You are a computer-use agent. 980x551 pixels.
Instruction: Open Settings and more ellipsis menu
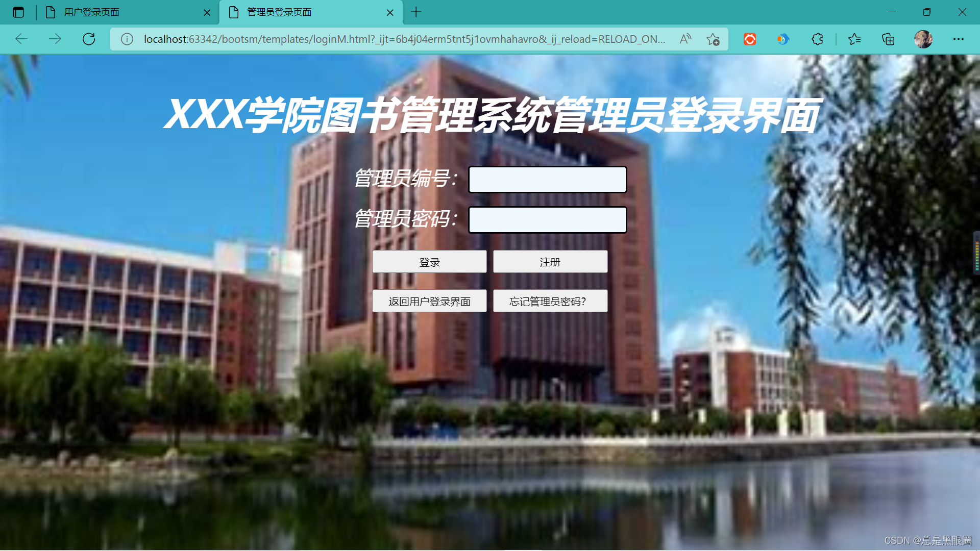point(959,39)
